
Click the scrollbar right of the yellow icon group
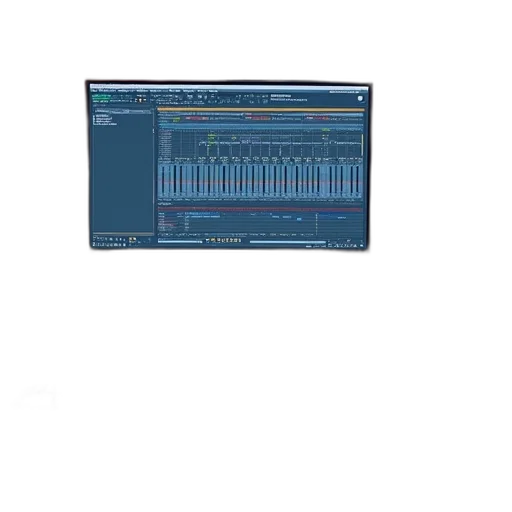point(288,242)
